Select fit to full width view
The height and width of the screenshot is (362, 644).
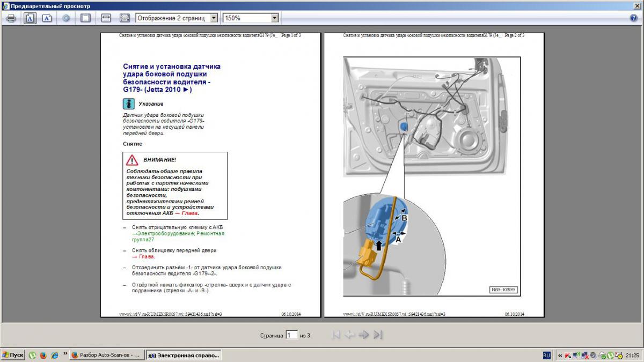(106, 18)
